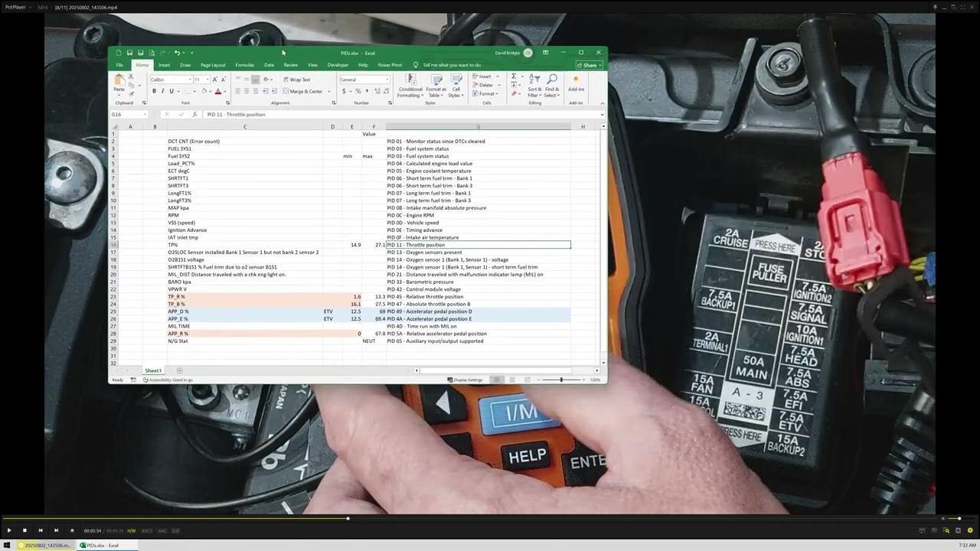Viewport: 980px width, 551px height.
Task: Click the Undo arrow in Excel quick access toolbar
Action: [x=177, y=53]
